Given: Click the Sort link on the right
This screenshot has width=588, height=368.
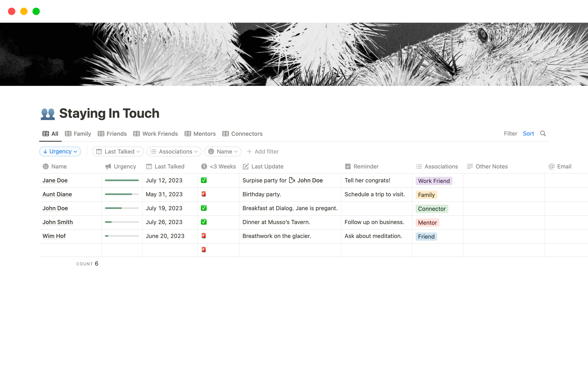Looking at the screenshot, I should tap(528, 133).
